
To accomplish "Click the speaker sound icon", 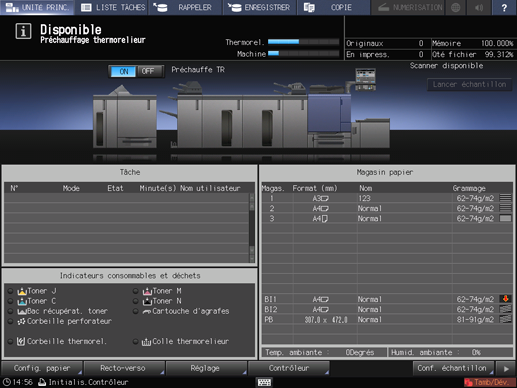I will click(479, 7).
